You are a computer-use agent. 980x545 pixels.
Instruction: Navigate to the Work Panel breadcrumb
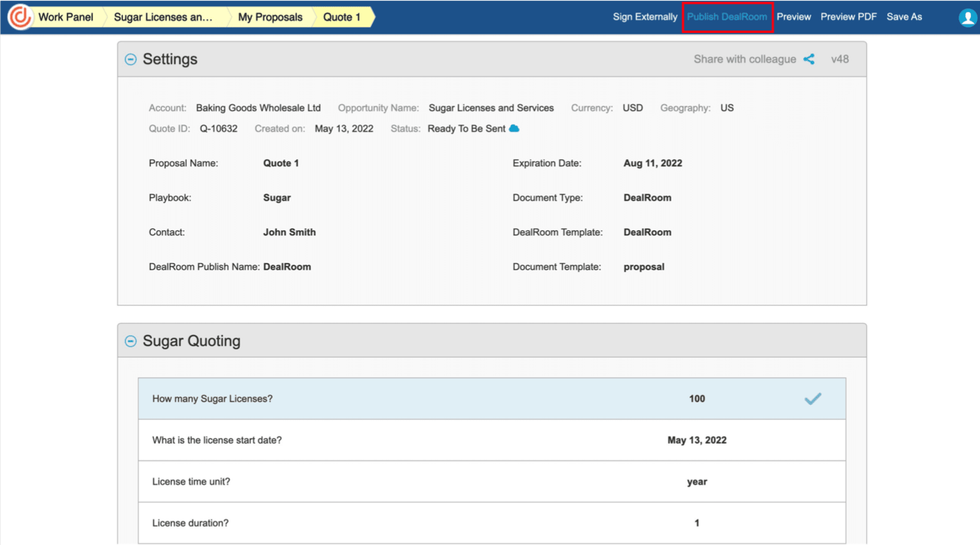(65, 17)
